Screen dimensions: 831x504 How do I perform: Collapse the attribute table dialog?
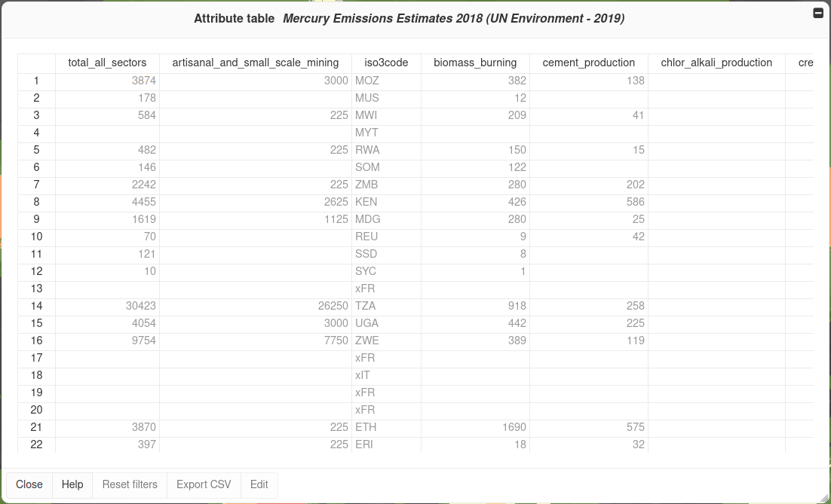pyautogui.click(x=817, y=12)
